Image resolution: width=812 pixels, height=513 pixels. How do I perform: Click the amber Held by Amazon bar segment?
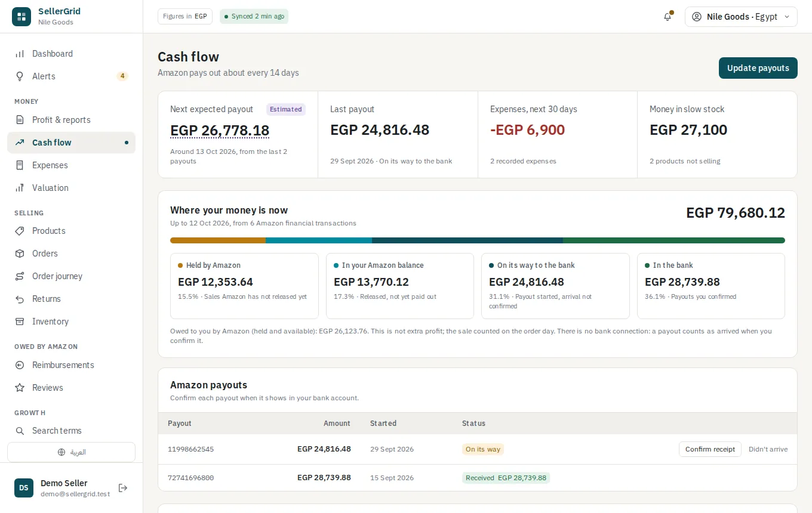click(218, 240)
